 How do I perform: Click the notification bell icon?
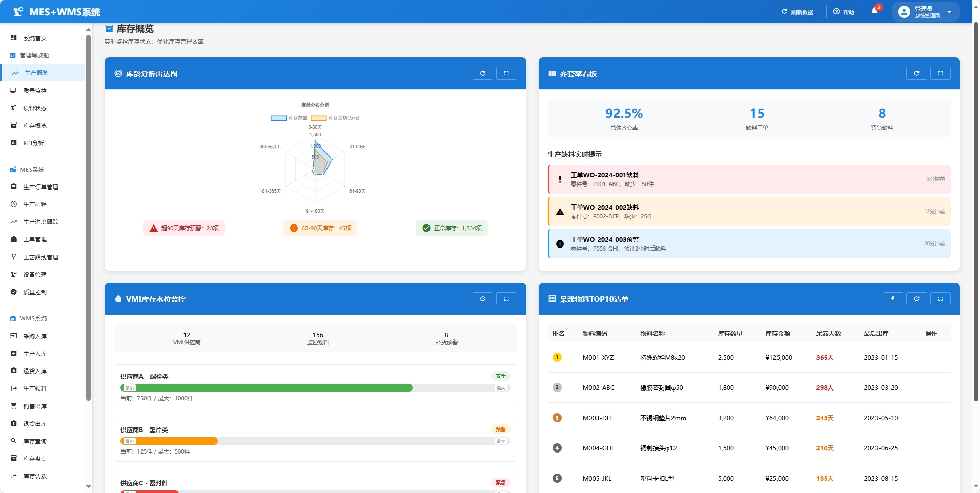pos(874,11)
